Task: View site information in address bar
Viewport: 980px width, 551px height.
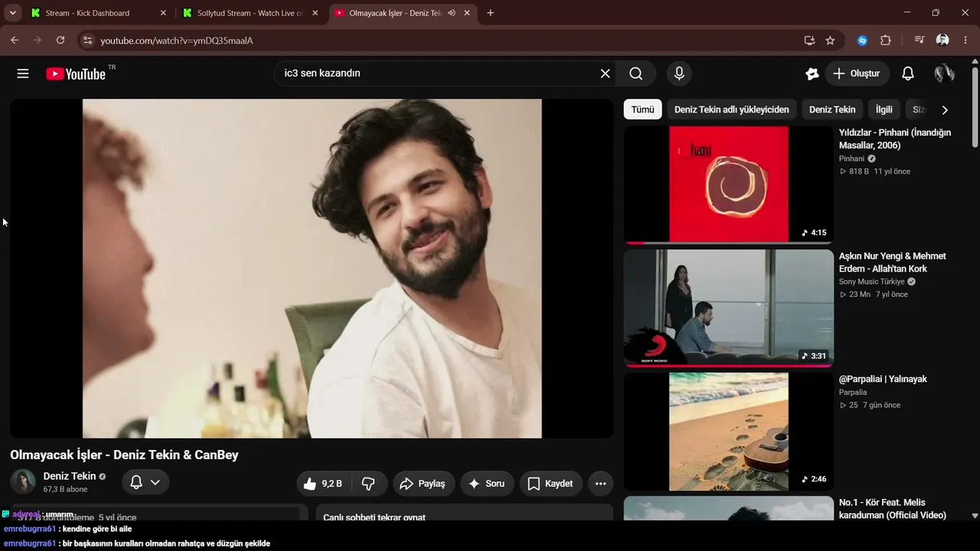Action: [87, 41]
